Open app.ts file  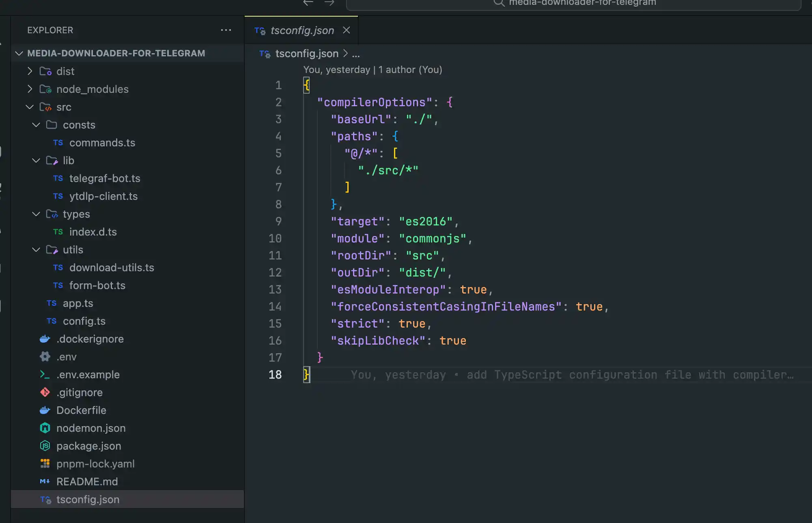(78, 303)
